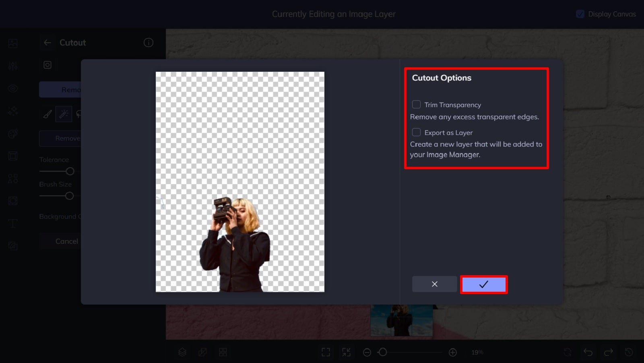
Task: Click the back arrow on the Cutout panel
Action: tap(47, 42)
